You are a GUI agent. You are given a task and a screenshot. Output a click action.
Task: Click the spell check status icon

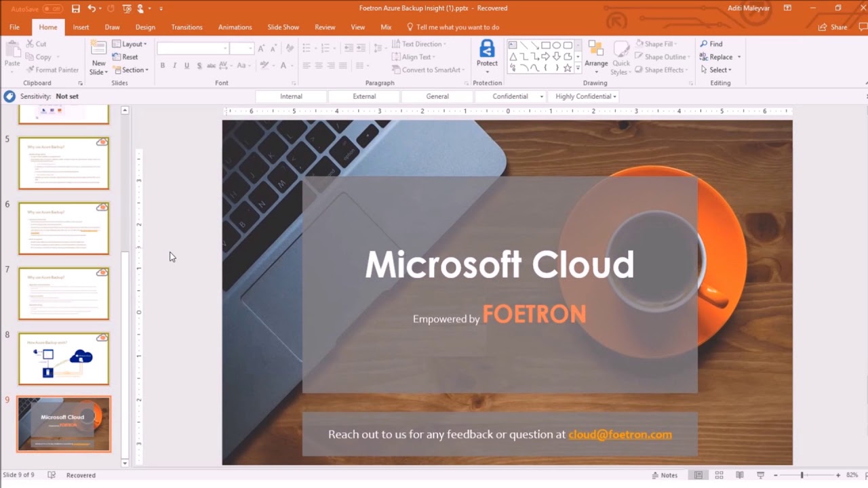pos(52,475)
